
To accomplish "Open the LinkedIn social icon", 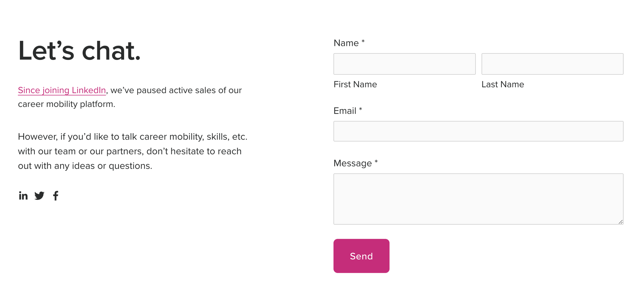I will (23, 196).
